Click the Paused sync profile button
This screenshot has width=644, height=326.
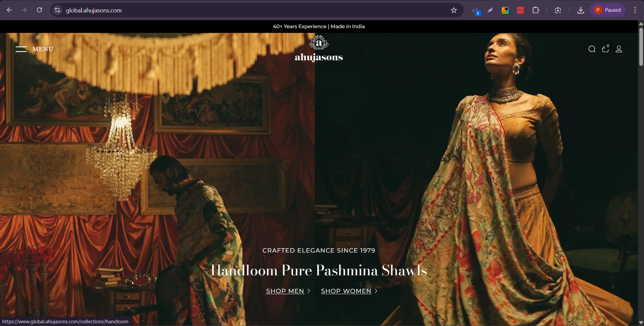pos(608,10)
